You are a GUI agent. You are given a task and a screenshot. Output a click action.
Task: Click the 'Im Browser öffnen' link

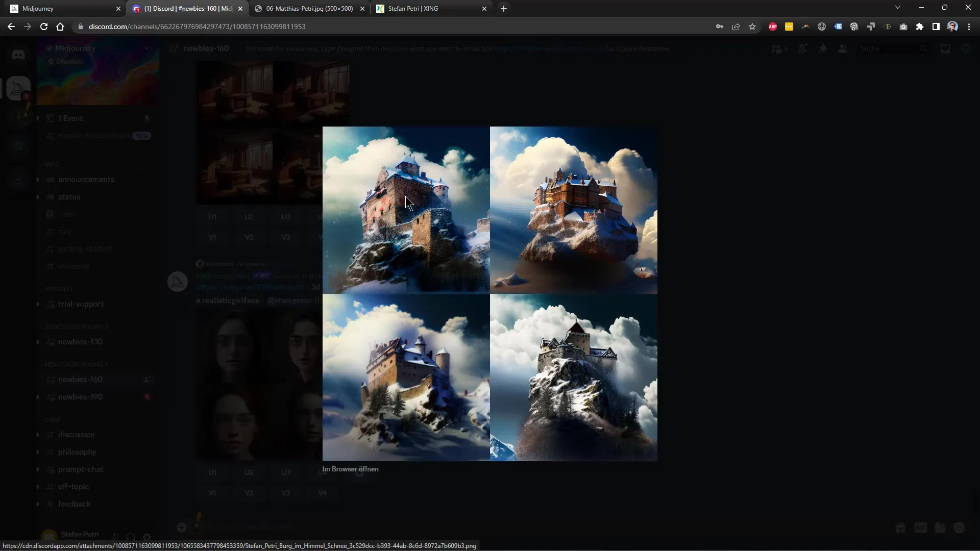click(x=350, y=469)
